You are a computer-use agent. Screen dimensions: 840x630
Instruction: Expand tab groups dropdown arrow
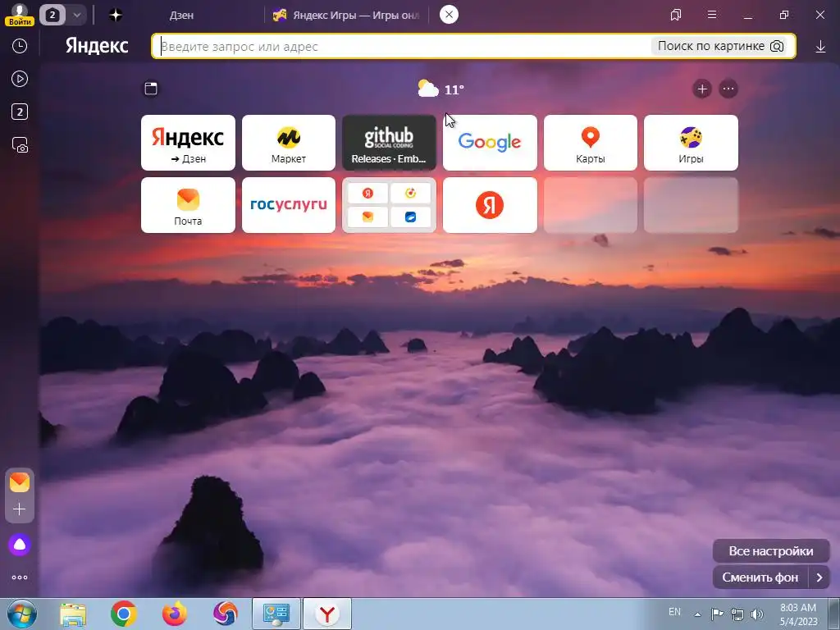[x=76, y=15]
